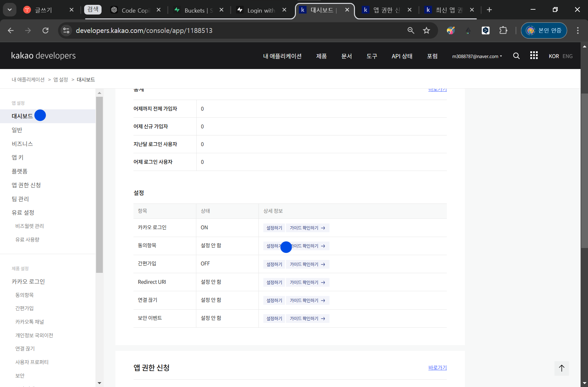Open the 문서 top menu

[347, 56]
